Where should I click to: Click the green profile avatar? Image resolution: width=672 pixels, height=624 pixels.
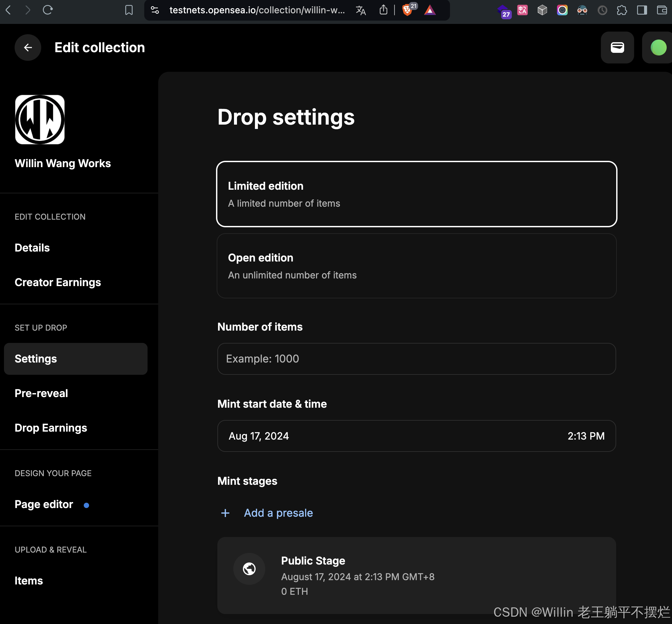point(658,48)
